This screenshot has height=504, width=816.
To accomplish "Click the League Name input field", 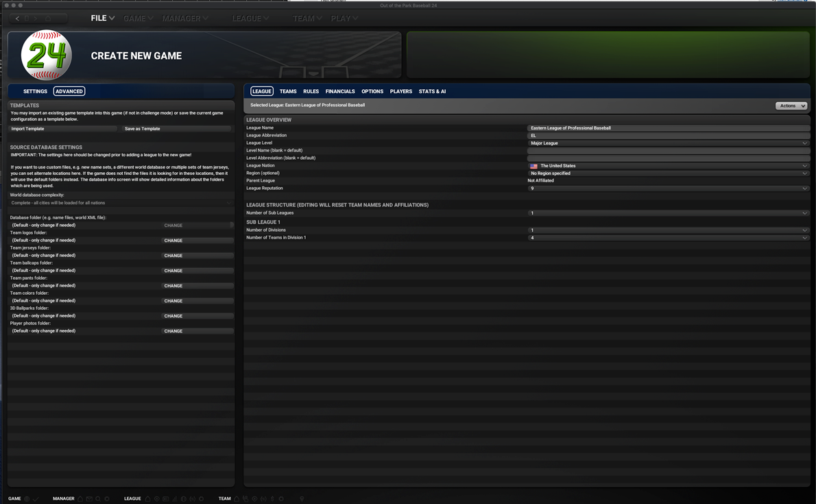I will coord(668,128).
